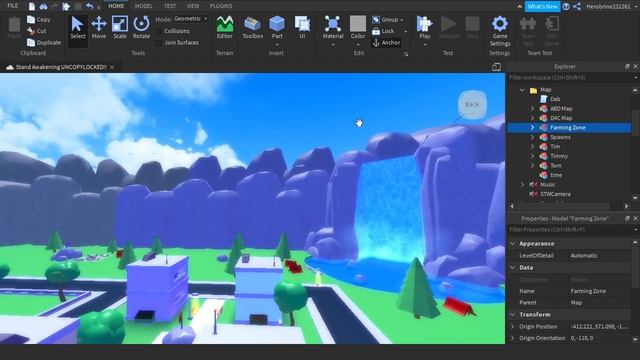
Task: Open the Play mode dropdown arrow
Action: (424, 44)
